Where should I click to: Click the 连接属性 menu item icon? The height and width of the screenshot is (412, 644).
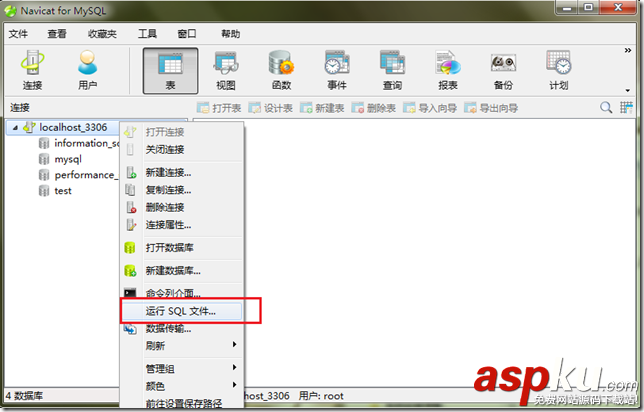[131, 225]
